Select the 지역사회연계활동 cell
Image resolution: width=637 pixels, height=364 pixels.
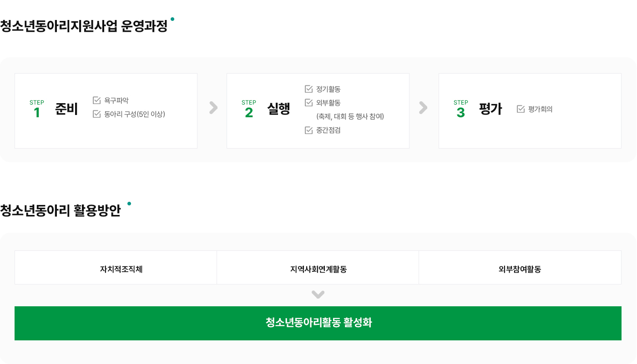[318, 268]
